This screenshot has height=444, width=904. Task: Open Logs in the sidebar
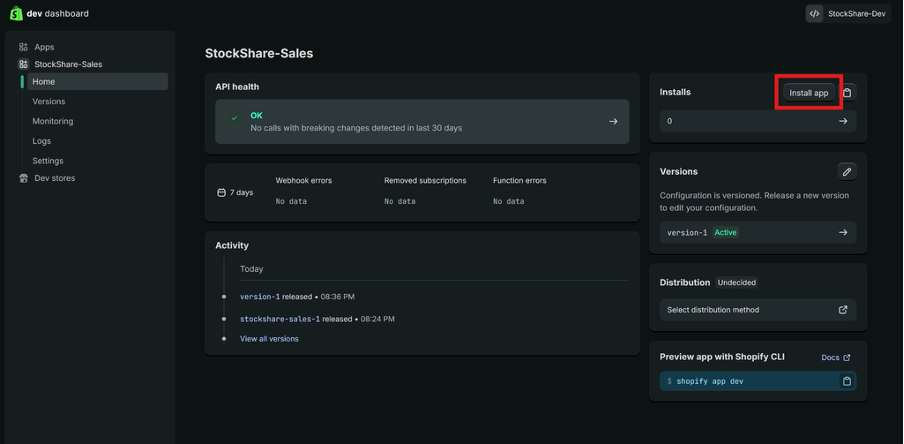pos(42,141)
